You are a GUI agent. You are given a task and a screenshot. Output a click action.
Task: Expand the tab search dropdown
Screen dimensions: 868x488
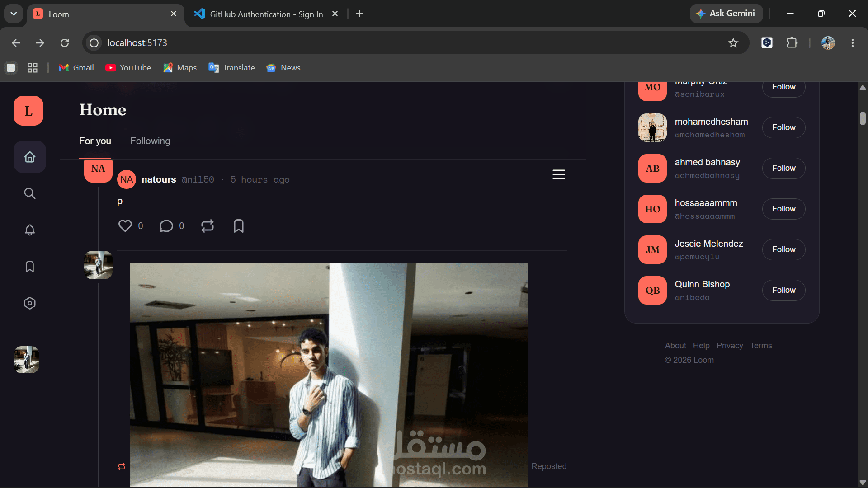click(x=14, y=14)
